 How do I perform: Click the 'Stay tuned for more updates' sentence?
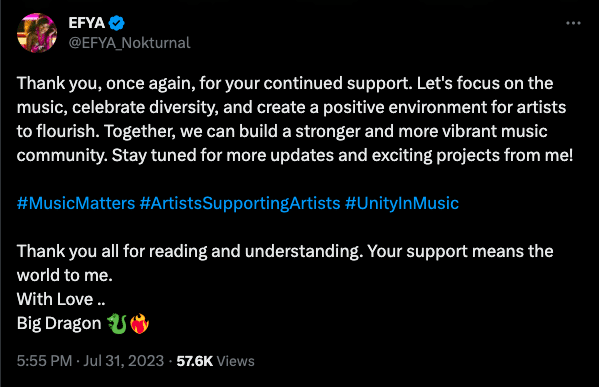point(342,155)
